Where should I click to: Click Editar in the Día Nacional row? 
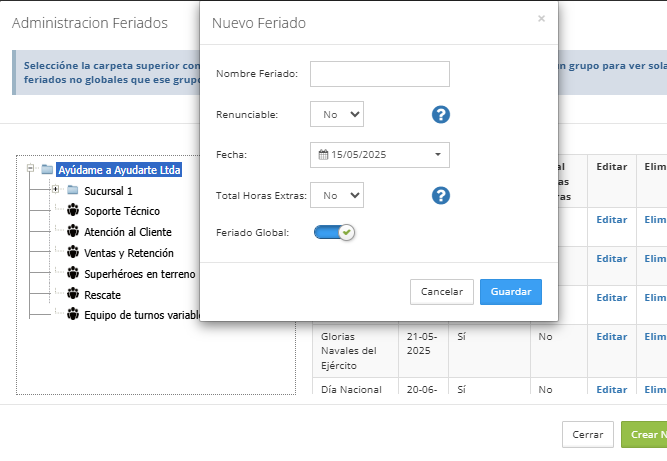pos(612,389)
